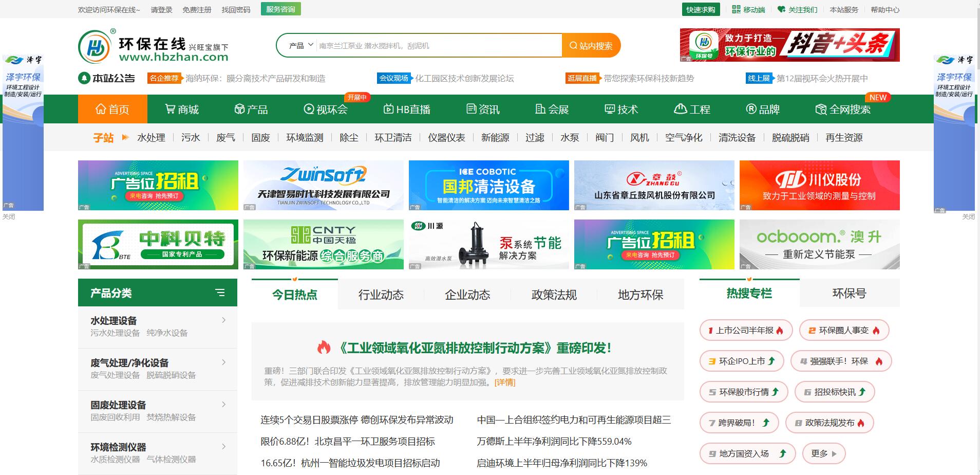Switch to the 政策法规 tab

coord(554,295)
